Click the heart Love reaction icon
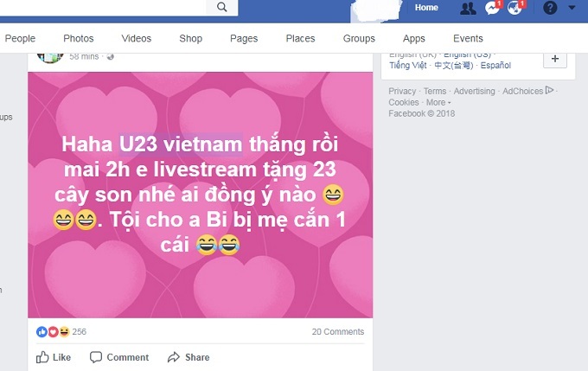This screenshot has width=588, height=371. [x=53, y=331]
